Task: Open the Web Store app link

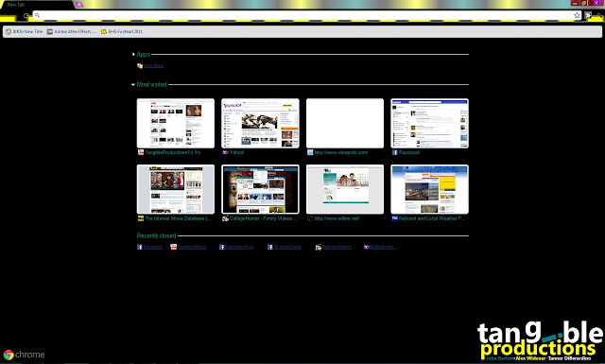Action: 153,65
